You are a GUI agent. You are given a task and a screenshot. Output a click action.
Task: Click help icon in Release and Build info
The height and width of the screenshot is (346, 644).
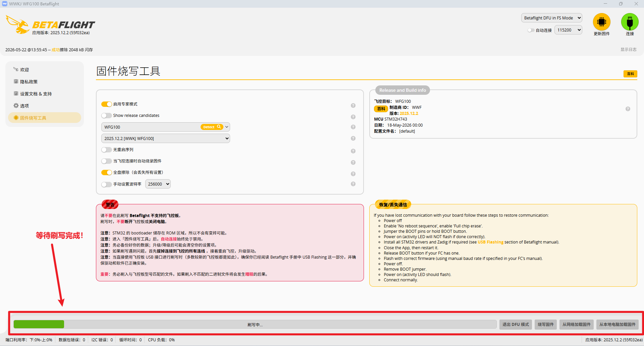coord(628,109)
